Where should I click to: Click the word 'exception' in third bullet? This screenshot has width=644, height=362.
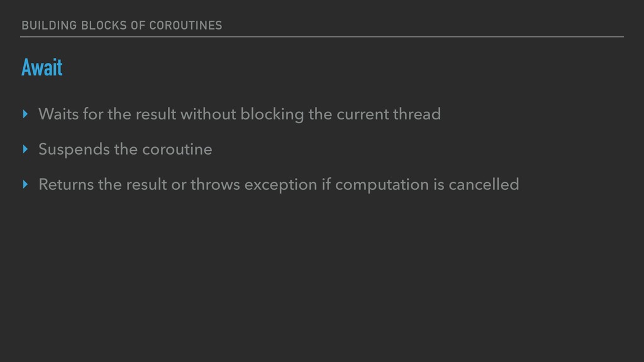(280, 185)
